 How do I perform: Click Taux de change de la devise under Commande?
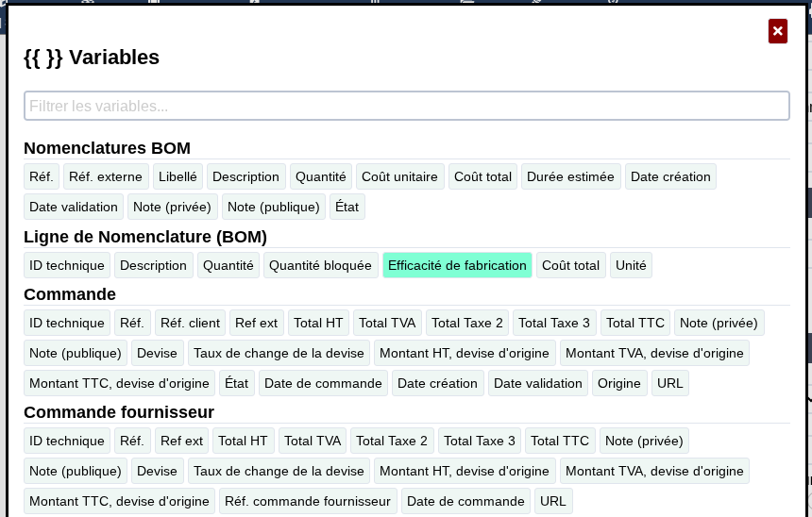279,354
